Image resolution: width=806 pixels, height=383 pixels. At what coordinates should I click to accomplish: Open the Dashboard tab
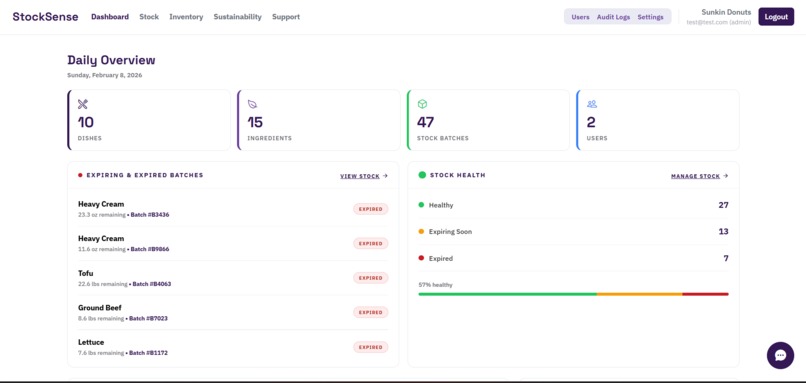click(x=110, y=17)
